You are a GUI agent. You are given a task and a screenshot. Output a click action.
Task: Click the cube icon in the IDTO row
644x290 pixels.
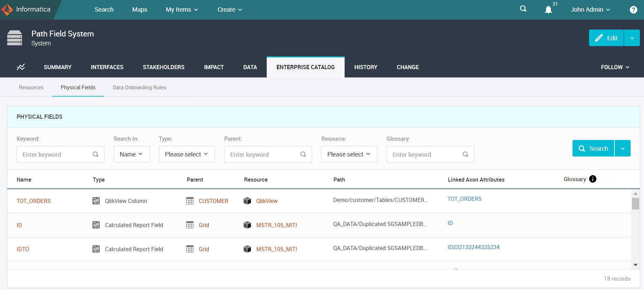click(x=247, y=249)
